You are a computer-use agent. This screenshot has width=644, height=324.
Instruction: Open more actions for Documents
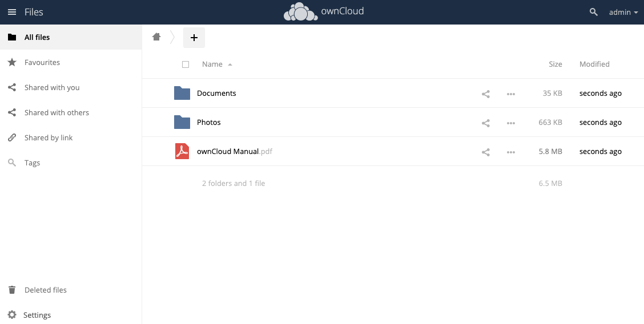511,94
